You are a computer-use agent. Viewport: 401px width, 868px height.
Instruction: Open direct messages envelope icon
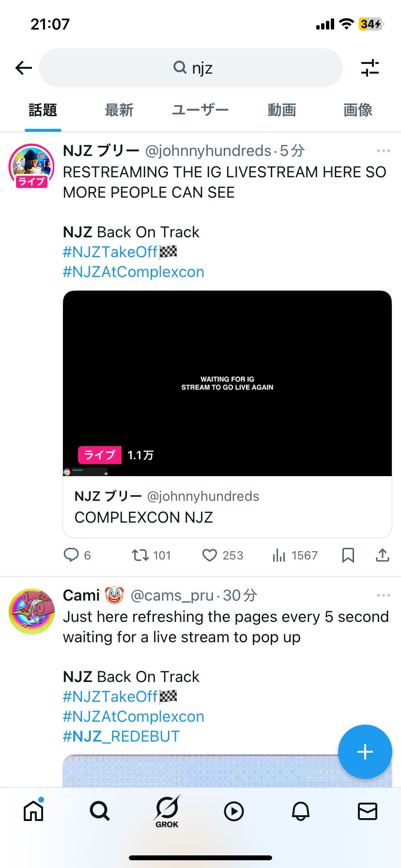[367, 811]
